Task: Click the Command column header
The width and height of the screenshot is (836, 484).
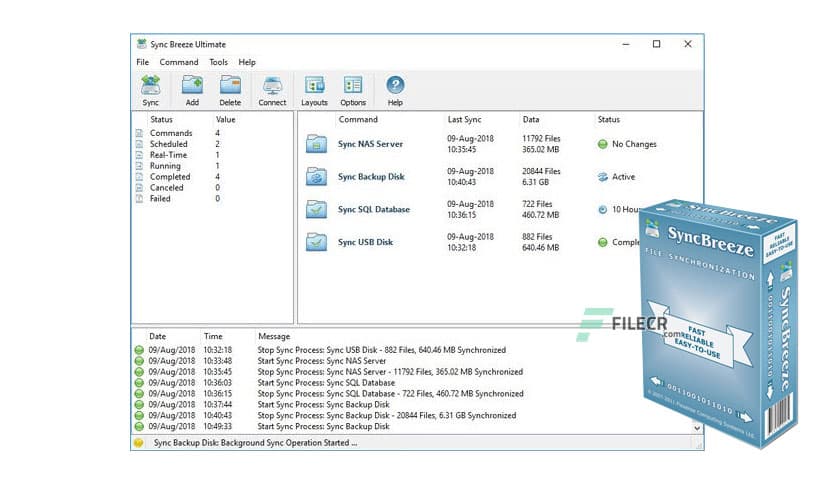Action: click(358, 119)
